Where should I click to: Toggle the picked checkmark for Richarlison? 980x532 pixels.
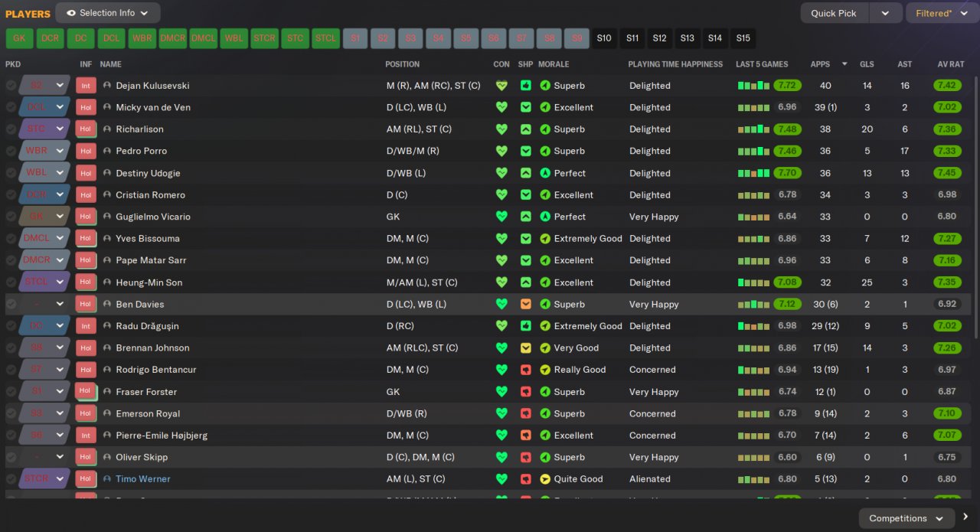pos(11,129)
